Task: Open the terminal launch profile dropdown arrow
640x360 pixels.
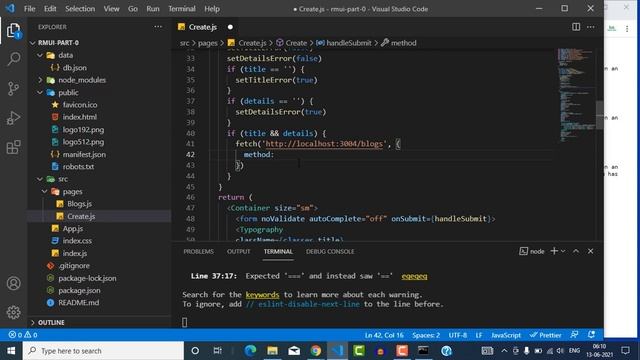Action: (563, 251)
